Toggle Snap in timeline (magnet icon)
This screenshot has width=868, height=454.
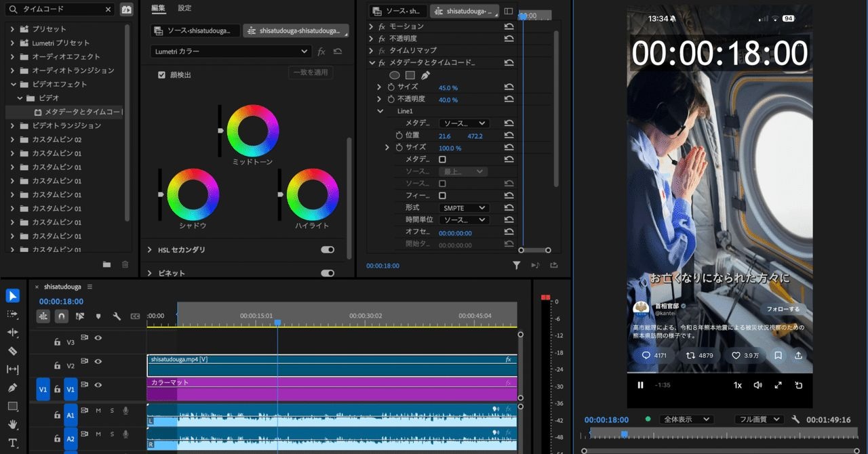point(62,316)
